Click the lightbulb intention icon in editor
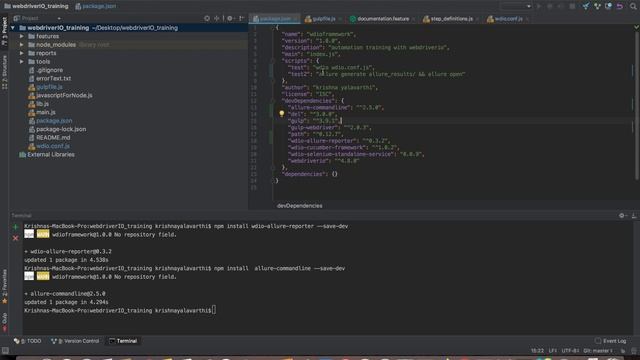Viewport: 640px width, 360px height. coord(282,114)
